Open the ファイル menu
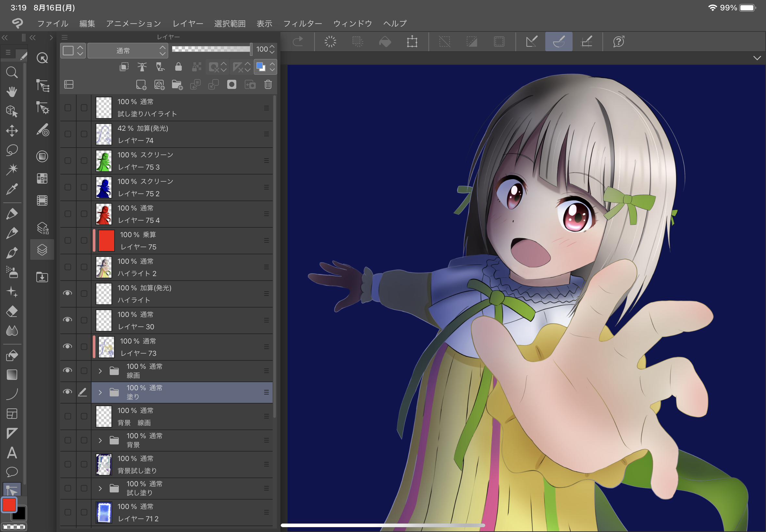Viewport: 766px width, 532px height. point(53,23)
